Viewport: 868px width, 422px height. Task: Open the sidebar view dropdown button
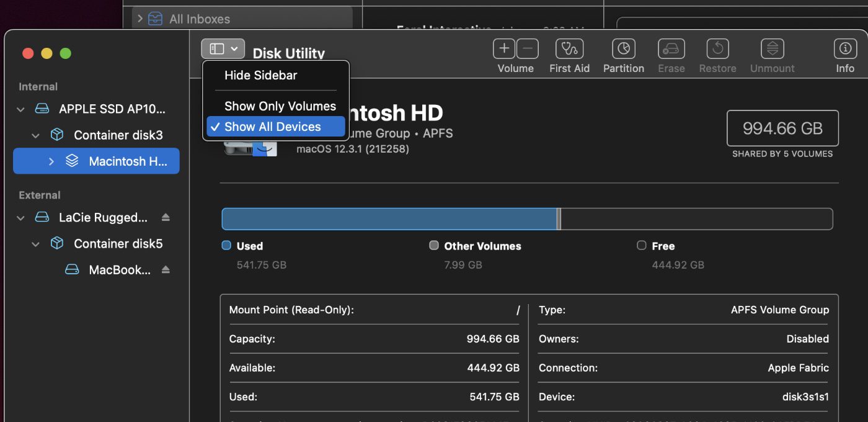223,48
